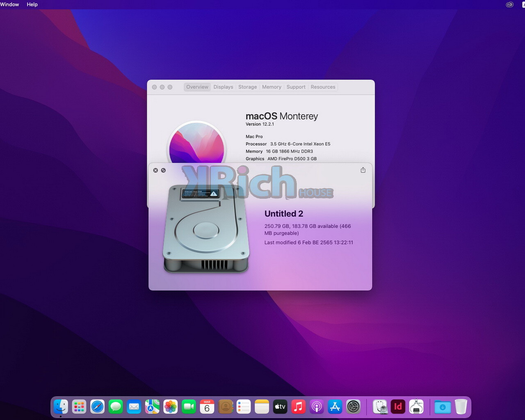Open the Trash in the dock
525x420 pixels.
coord(461,407)
